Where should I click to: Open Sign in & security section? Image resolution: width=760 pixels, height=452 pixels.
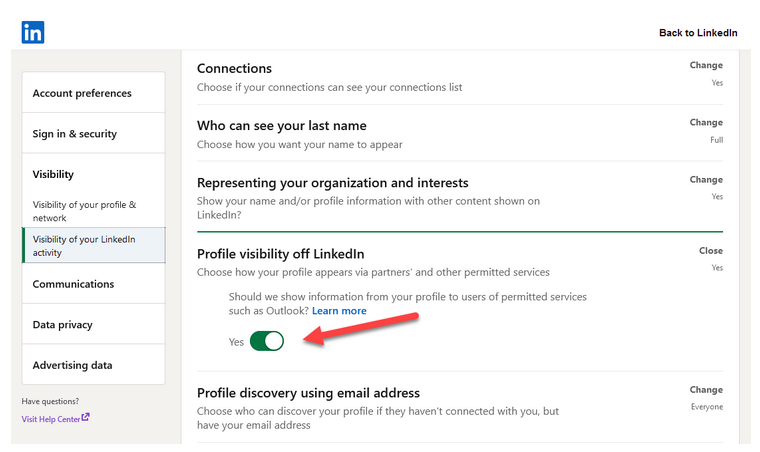75,134
